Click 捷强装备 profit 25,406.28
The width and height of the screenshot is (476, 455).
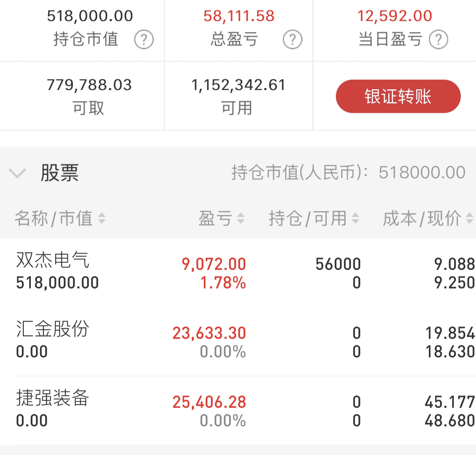[x=209, y=402]
